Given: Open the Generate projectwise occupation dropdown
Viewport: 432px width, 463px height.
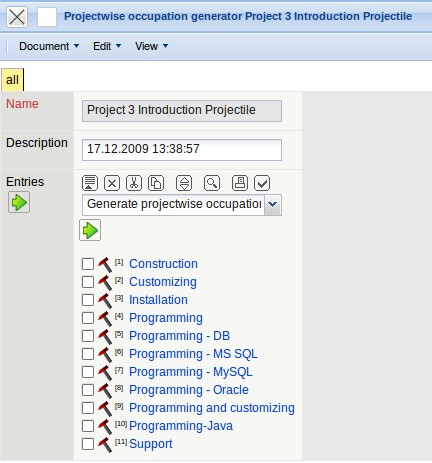Looking at the screenshot, I should 182,205.
